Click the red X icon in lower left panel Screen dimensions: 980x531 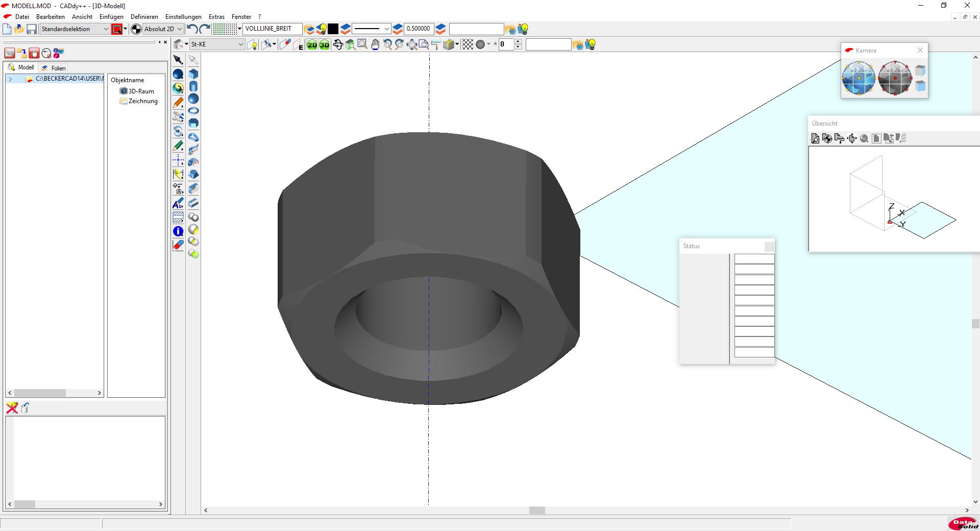pyautogui.click(x=12, y=408)
